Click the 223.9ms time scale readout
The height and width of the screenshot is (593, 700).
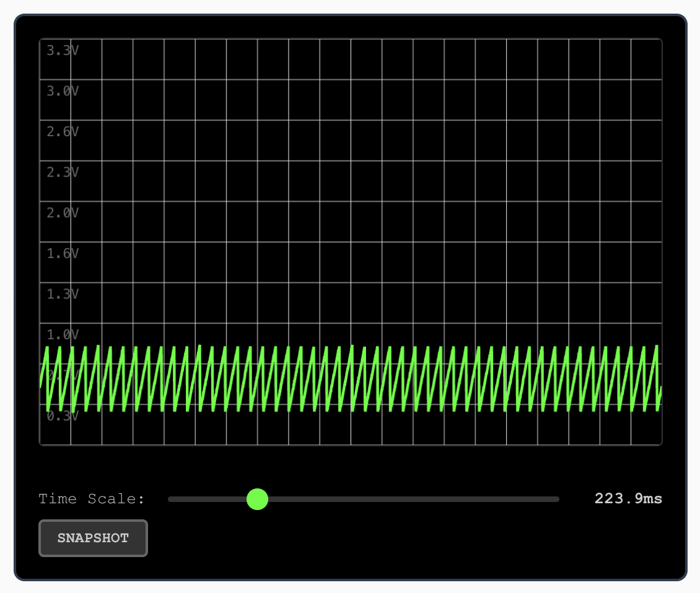(628, 498)
